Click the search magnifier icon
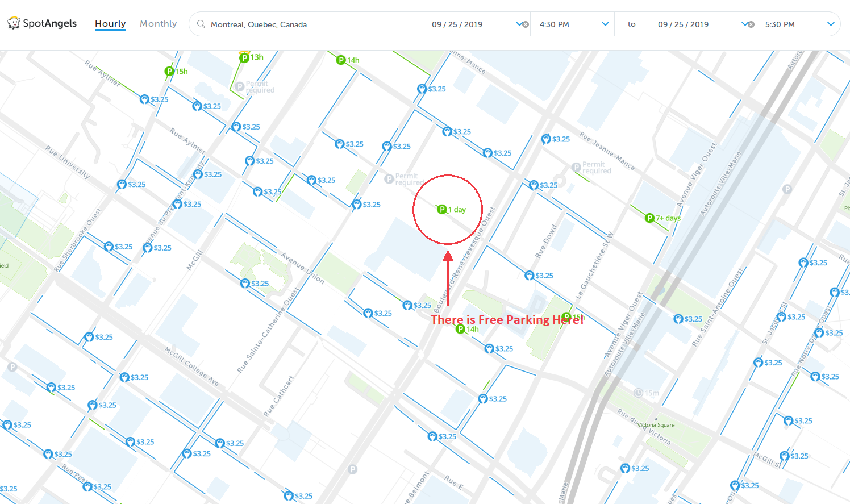Viewport: 850px width, 504px height. (201, 24)
